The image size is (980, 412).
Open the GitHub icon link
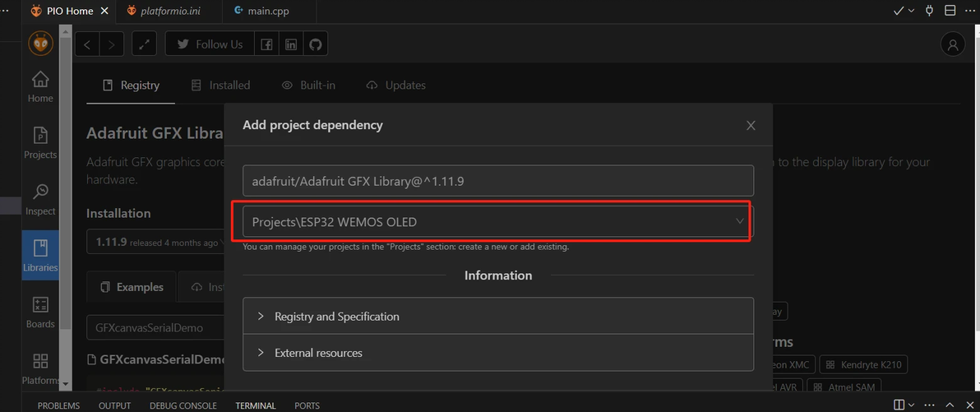315,44
